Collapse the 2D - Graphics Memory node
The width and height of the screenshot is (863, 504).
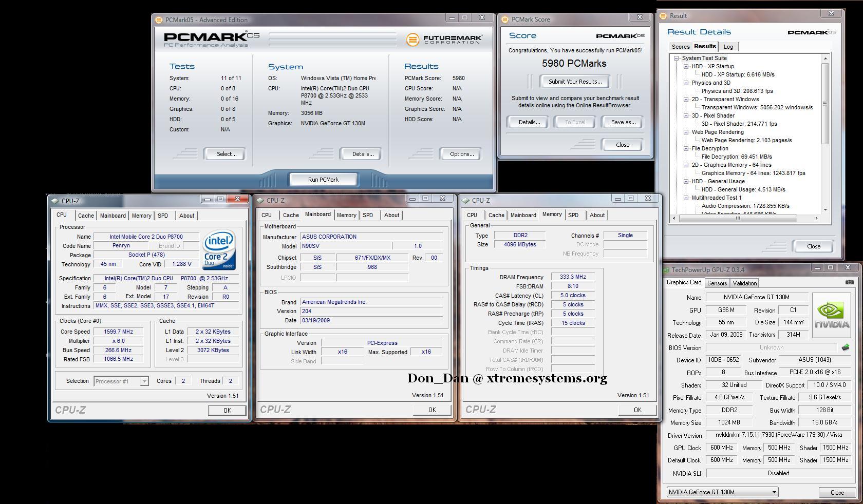686,165
